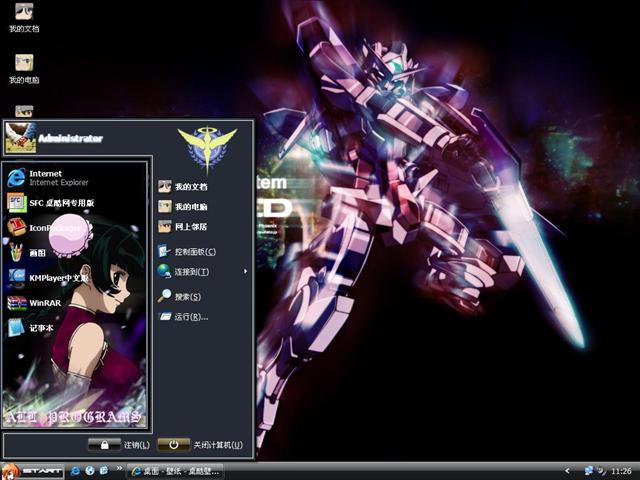Click the 11:26 taskbar clock
Image resolution: width=640 pixels, height=480 pixels.
621,471
